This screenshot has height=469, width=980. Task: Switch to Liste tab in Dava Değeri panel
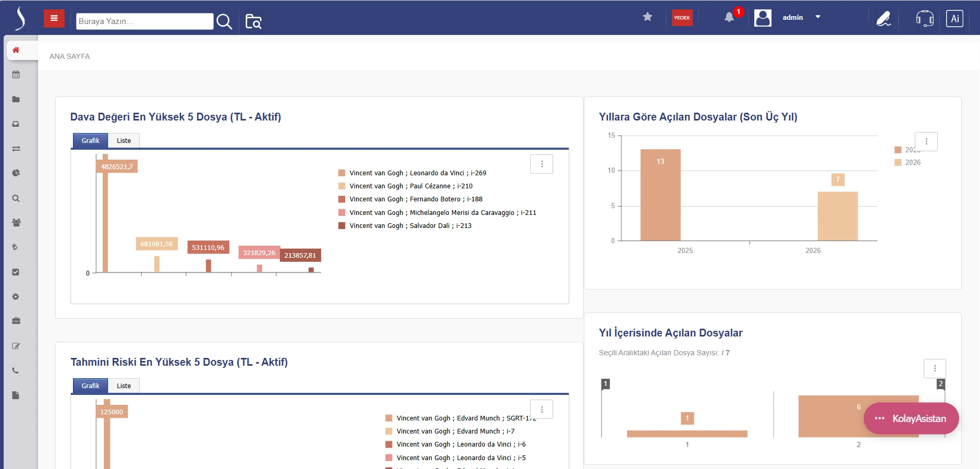click(x=124, y=141)
